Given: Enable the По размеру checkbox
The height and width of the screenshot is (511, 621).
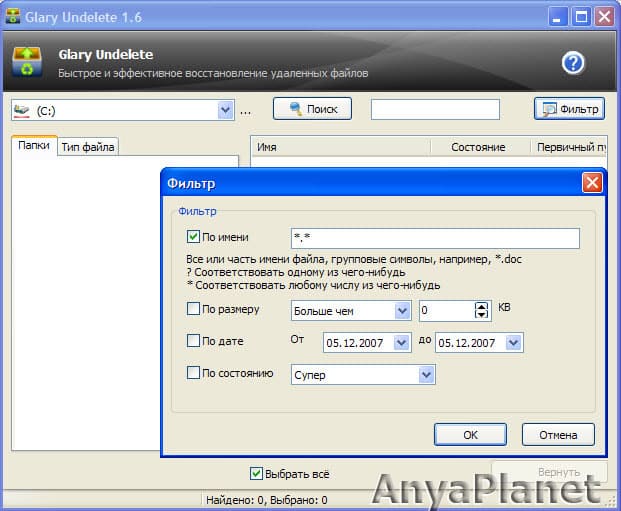Looking at the screenshot, I should 193,309.
